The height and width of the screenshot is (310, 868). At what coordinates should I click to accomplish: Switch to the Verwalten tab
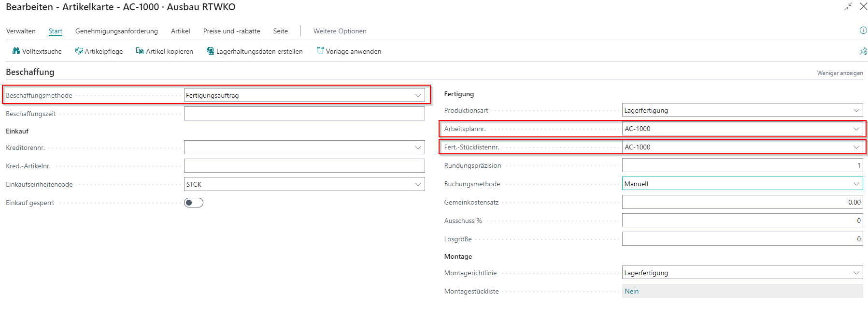click(x=21, y=31)
